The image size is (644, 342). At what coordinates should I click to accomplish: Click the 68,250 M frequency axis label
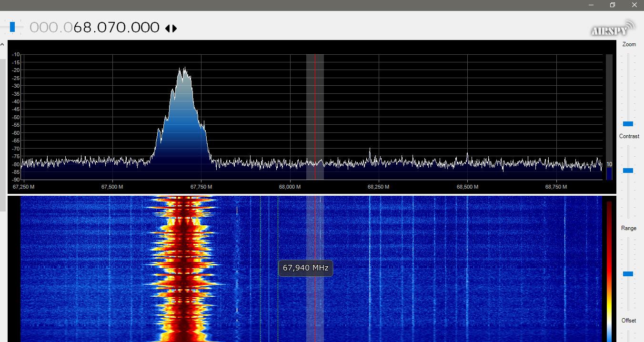coord(378,187)
